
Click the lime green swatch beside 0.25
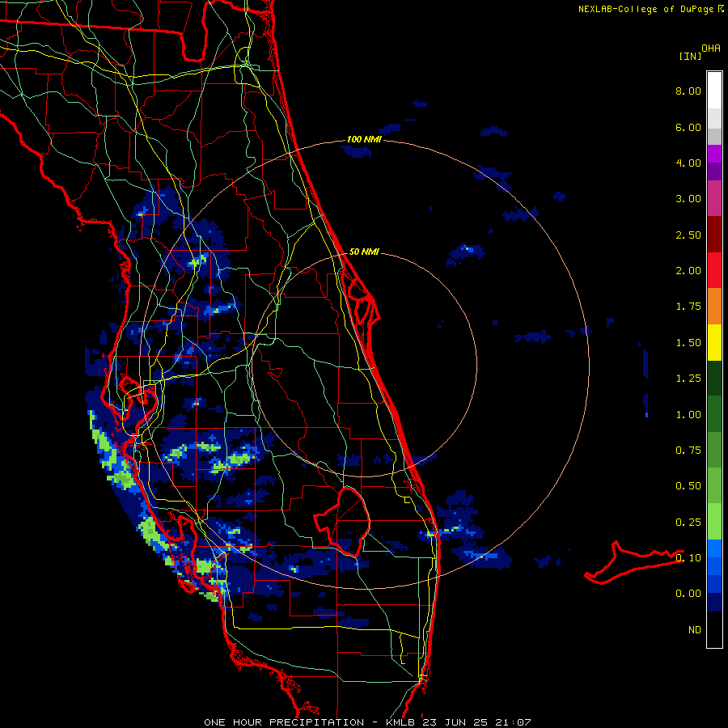pos(714,522)
